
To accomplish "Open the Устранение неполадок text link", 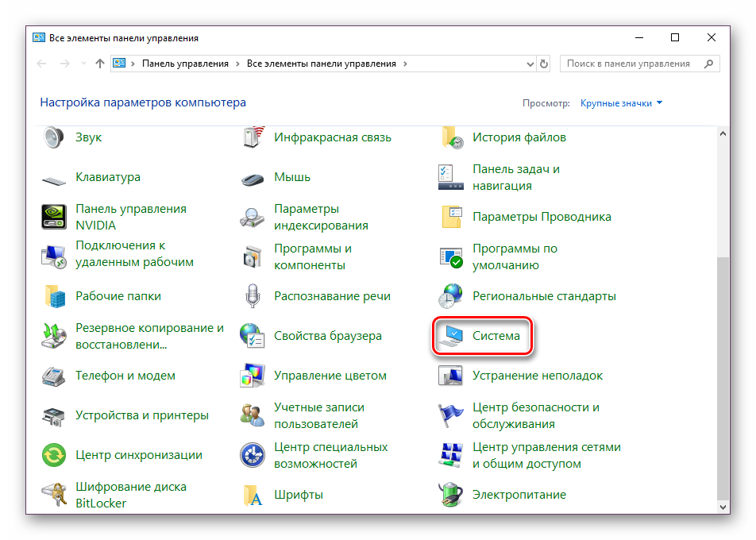I will coord(537,376).
